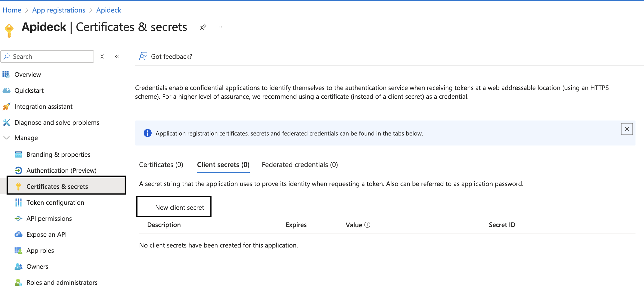Switch to Certificates (0) tab
Screen dimensions: 644x290
pos(161,165)
